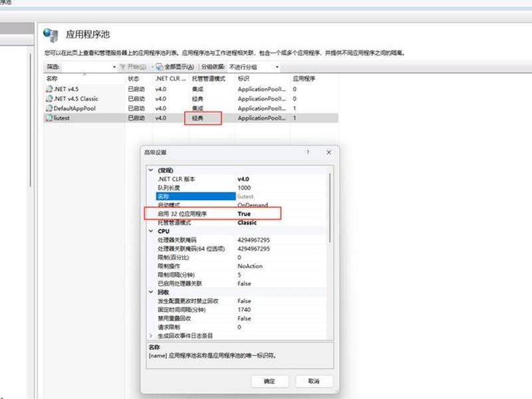Close the 高级设置 dialog

[329, 152]
